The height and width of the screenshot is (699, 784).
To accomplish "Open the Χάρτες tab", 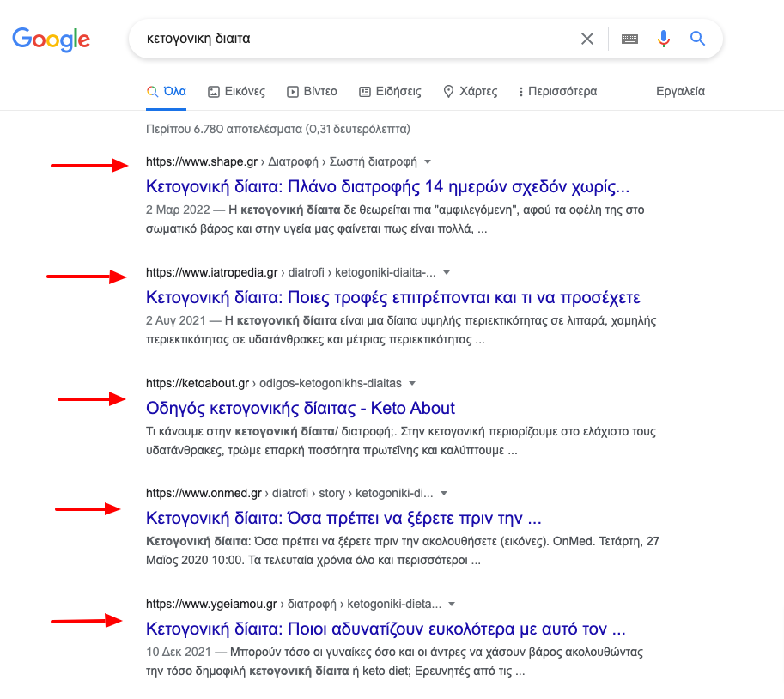I will click(x=471, y=92).
